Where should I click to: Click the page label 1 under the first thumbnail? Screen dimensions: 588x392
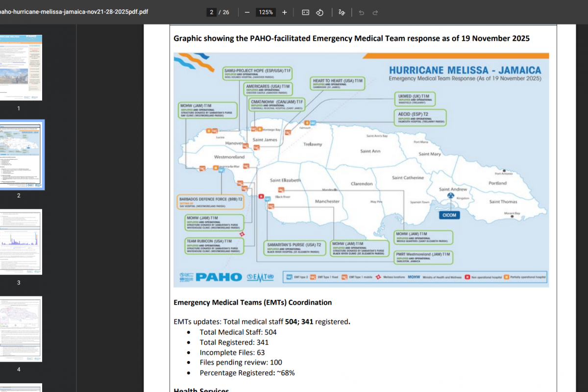(x=19, y=108)
